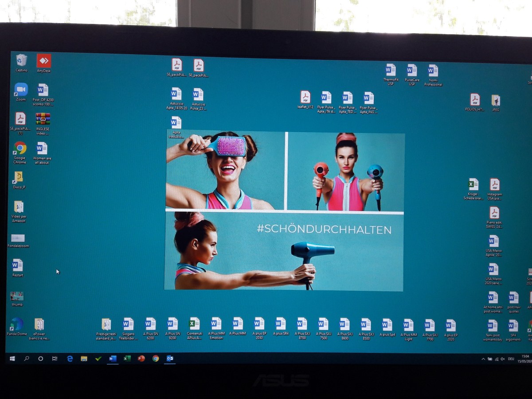Open the Cestino recycle bin
This screenshot has height=399, width=532.
(x=21, y=61)
